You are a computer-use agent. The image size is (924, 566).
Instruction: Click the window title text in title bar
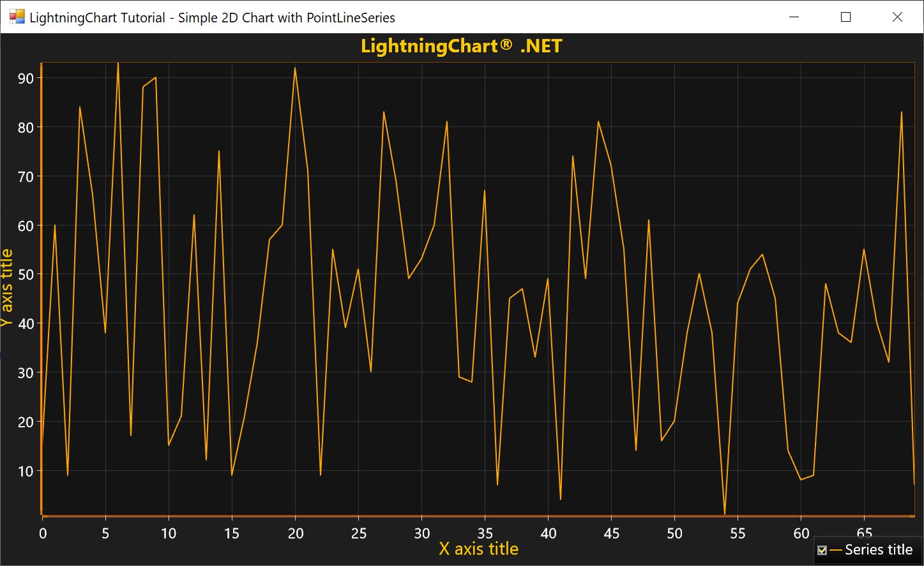point(213,18)
